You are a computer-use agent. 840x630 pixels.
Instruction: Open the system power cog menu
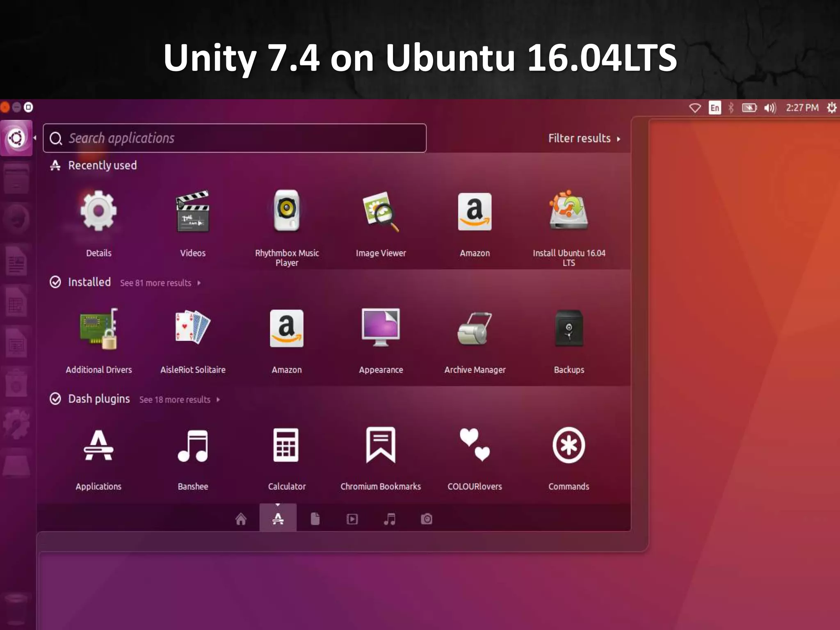click(x=831, y=108)
